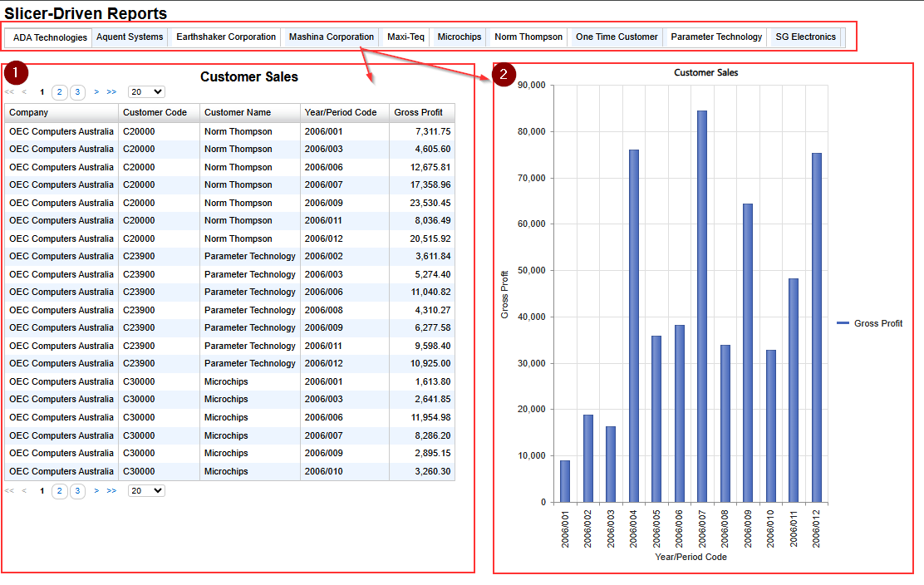The width and height of the screenshot is (924, 585).
Task: Select Parameter Technology slicer tab
Action: (716, 37)
